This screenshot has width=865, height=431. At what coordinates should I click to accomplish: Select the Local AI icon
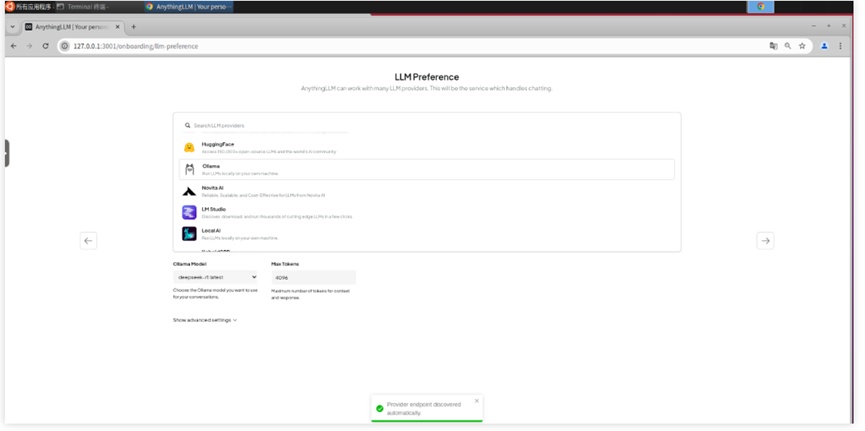coord(189,233)
